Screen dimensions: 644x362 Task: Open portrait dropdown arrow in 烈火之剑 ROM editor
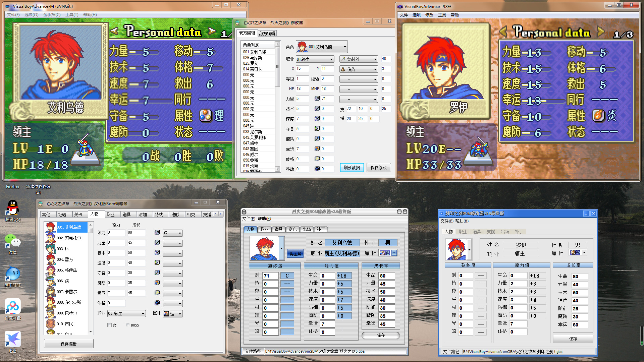point(281,248)
